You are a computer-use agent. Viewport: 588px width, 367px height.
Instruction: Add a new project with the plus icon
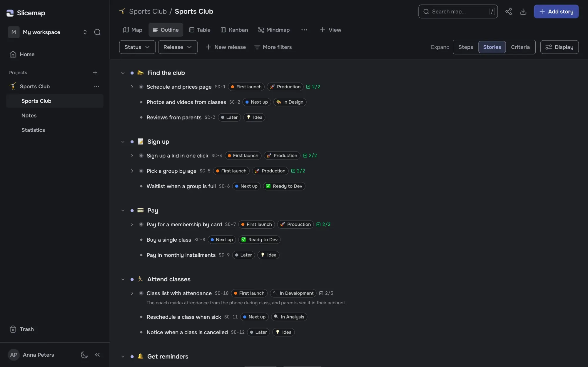click(95, 72)
